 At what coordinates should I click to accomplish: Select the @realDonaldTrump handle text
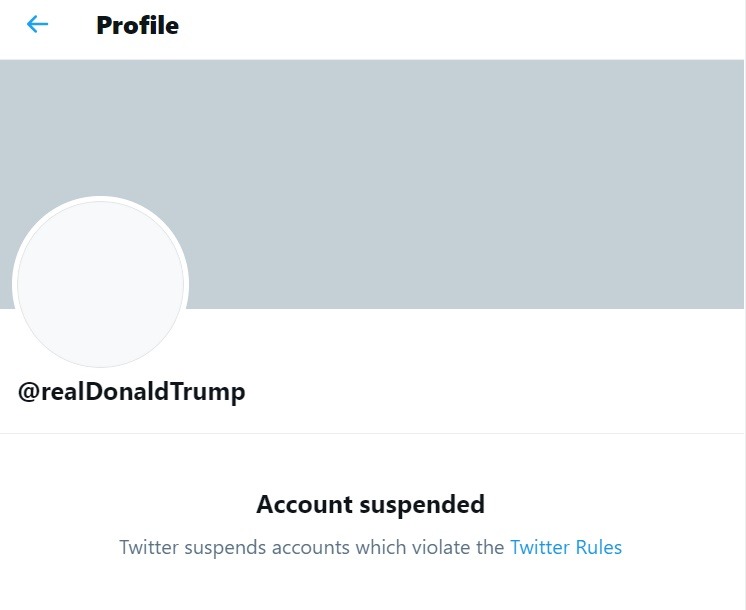131,391
